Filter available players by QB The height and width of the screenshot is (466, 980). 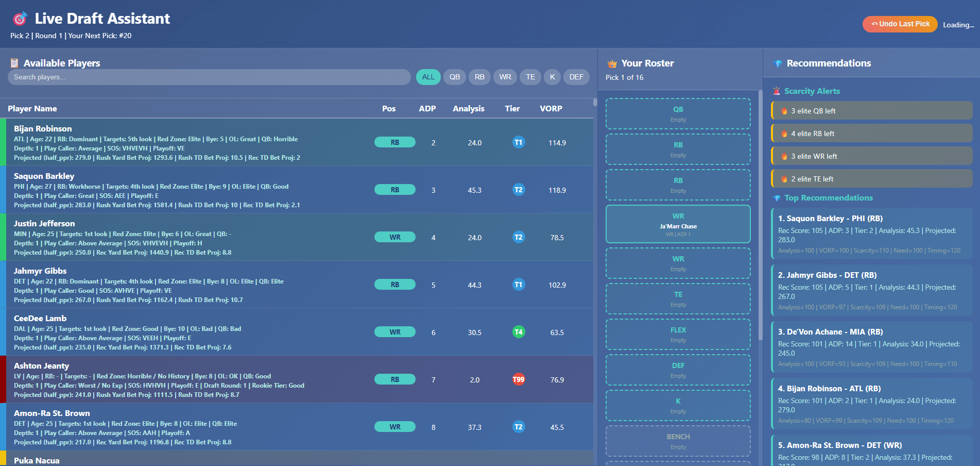[x=455, y=77]
